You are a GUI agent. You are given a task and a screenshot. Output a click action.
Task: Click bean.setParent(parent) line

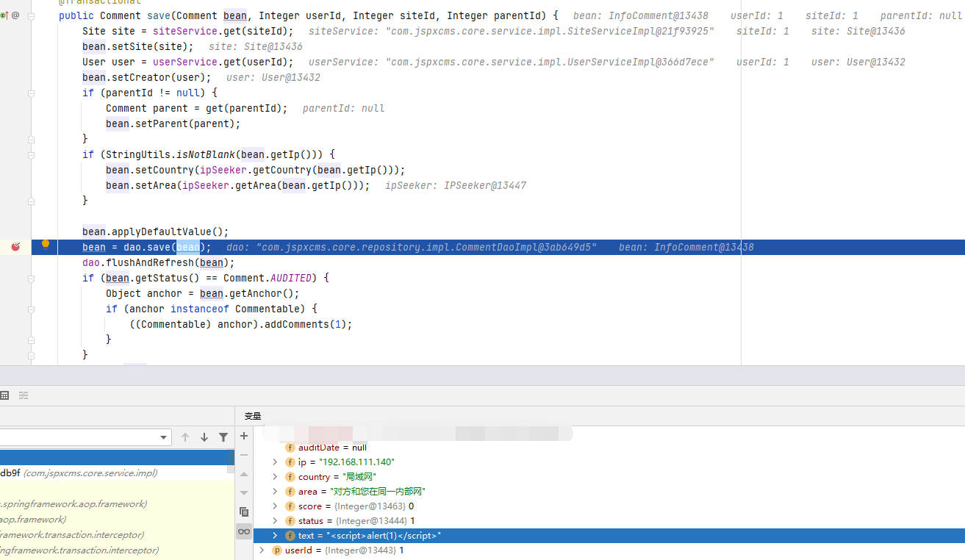tap(173, 123)
